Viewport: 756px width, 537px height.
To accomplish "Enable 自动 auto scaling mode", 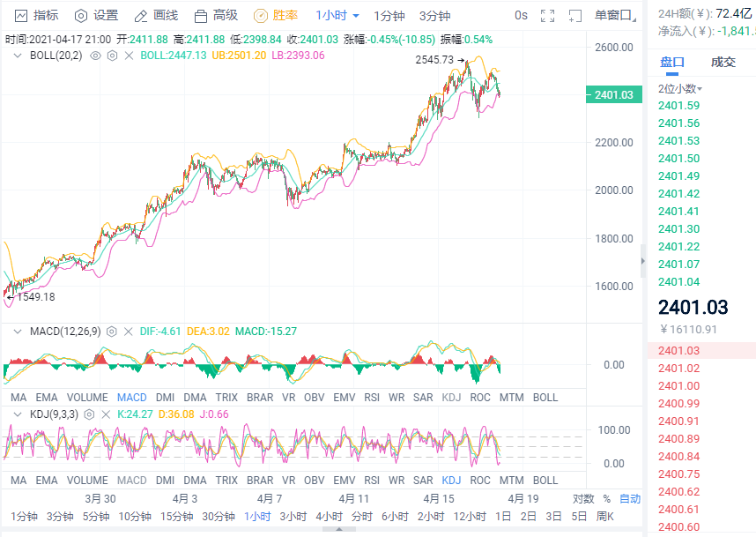I will 629,498.
